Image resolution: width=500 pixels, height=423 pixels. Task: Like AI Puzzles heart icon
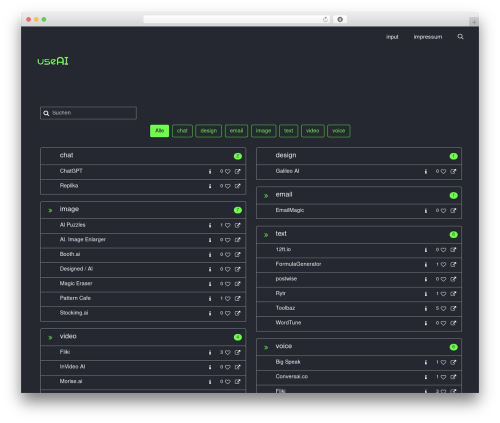pos(228,225)
